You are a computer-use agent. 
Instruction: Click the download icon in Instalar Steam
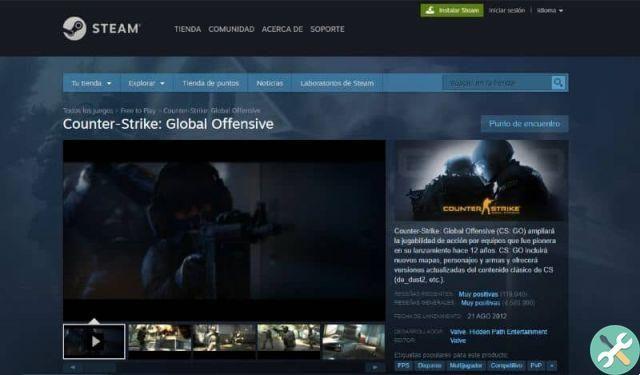coord(429,11)
